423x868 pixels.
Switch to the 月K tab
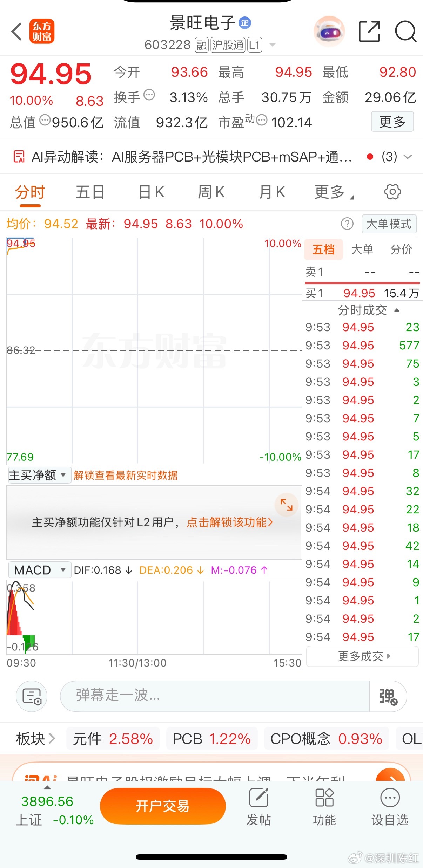[273, 192]
